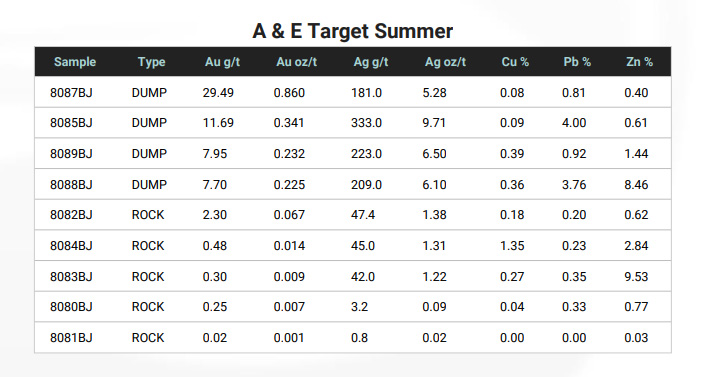The height and width of the screenshot is (377, 701).
Task: Click the 29.49 gold value cell
Action: tap(218, 93)
